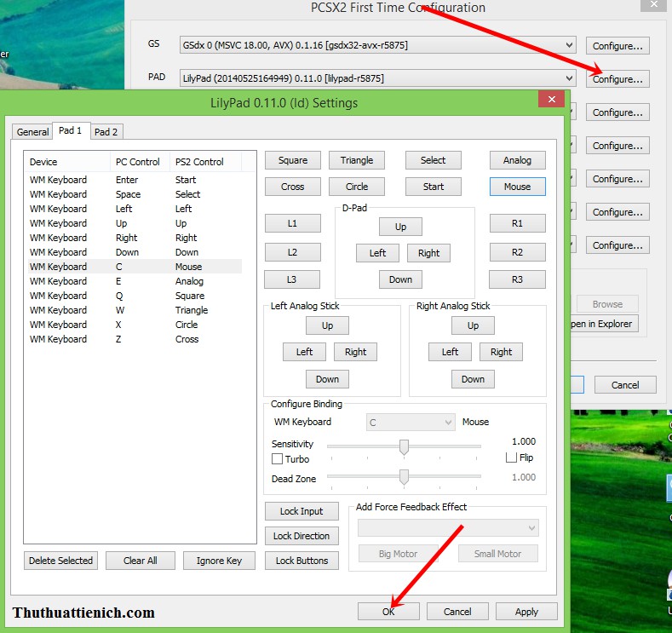Image resolution: width=672 pixels, height=633 pixels.
Task: Bind the L1 shoulder button
Action: pos(293,223)
